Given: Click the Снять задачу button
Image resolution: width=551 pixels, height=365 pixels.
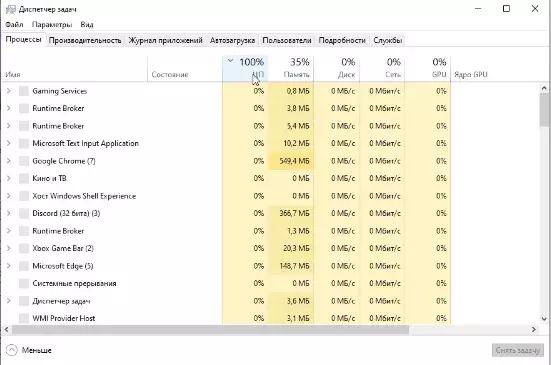Looking at the screenshot, I should pos(518,350).
